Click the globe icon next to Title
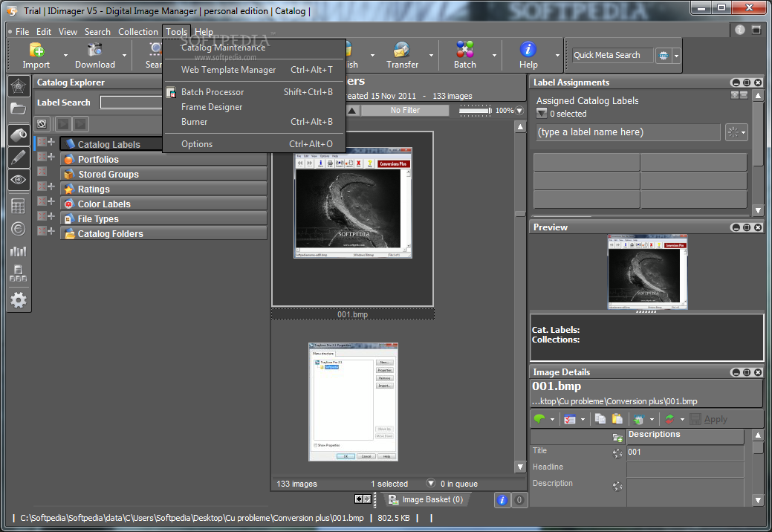 click(x=617, y=453)
